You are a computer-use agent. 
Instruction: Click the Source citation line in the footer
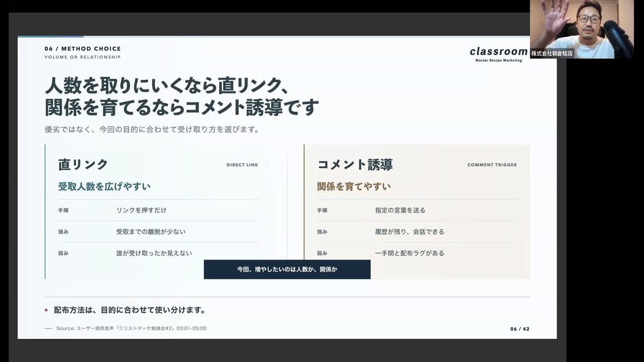(131, 329)
